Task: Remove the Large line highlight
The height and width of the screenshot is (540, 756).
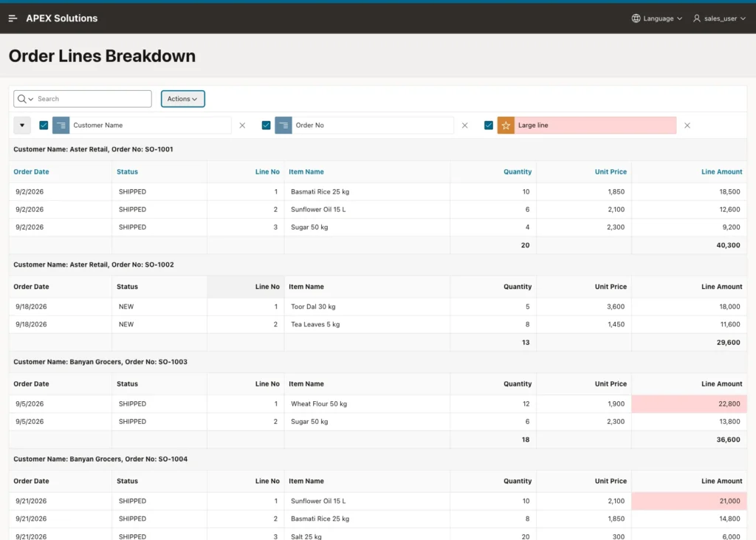Action: [687, 126]
